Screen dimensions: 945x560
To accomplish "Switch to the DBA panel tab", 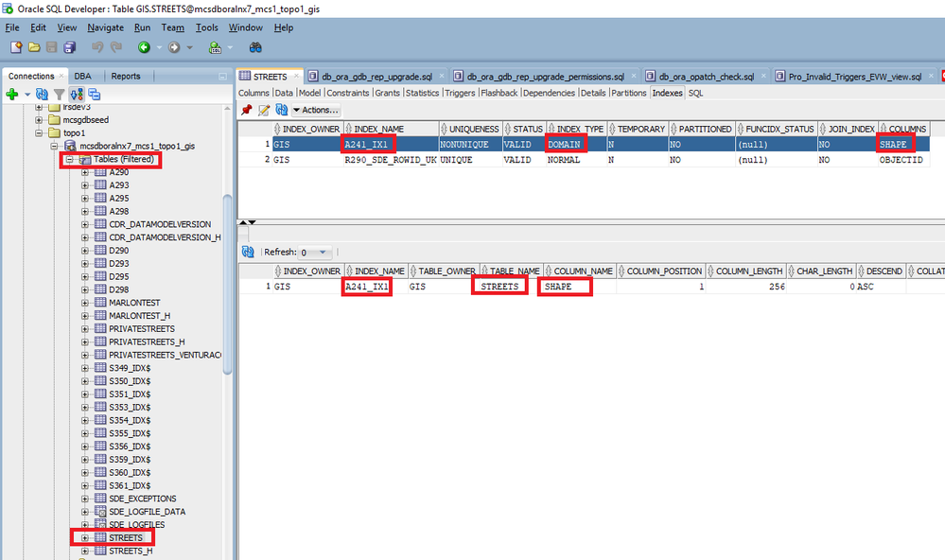I will 82,76.
